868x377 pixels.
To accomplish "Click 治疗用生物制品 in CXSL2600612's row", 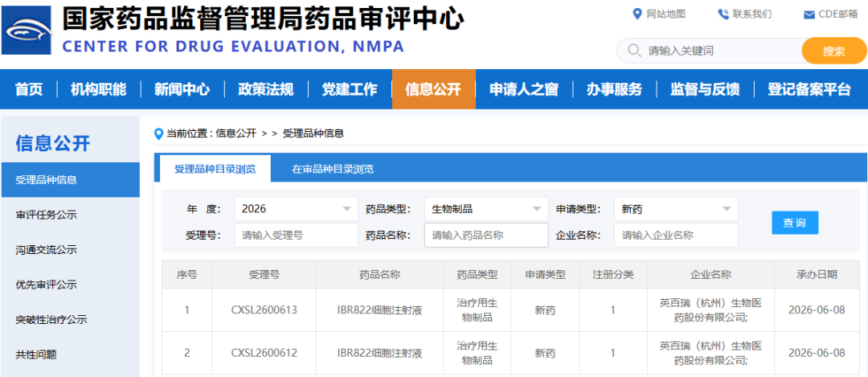I will click(477, 353).
